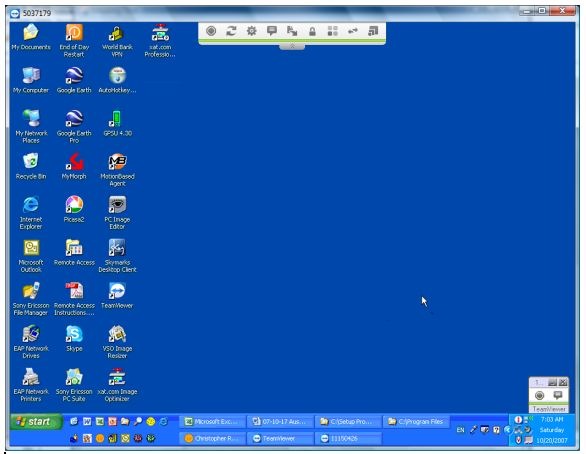Select the My Network Places icon
This screenshot has width=586, height=454.
(x=31, y=126)
